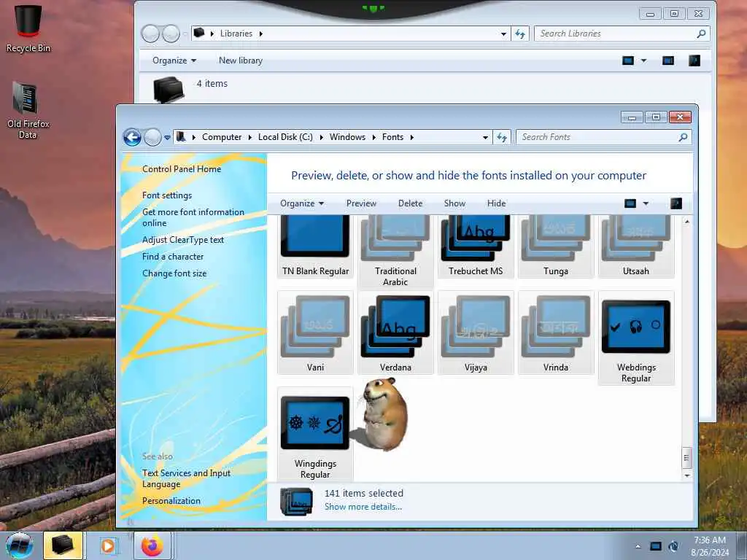Click Show more details link
Viewport: 747px width, 560px height.
coord(363,507)
